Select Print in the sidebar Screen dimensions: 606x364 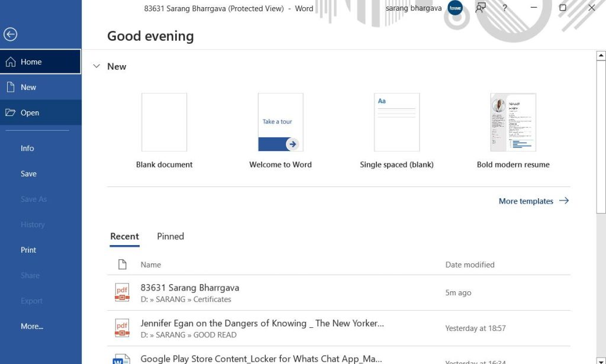(x=28, y=250)
